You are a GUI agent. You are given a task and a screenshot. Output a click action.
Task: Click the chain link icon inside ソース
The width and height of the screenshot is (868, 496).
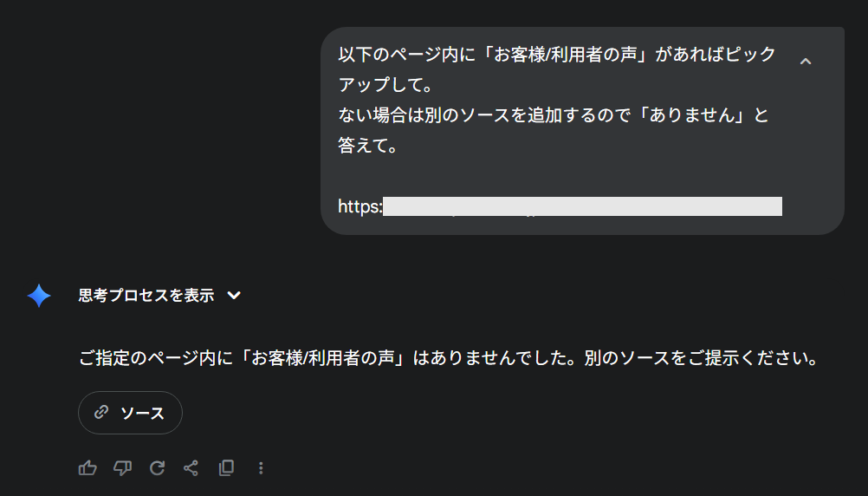(x=101, y=413)
